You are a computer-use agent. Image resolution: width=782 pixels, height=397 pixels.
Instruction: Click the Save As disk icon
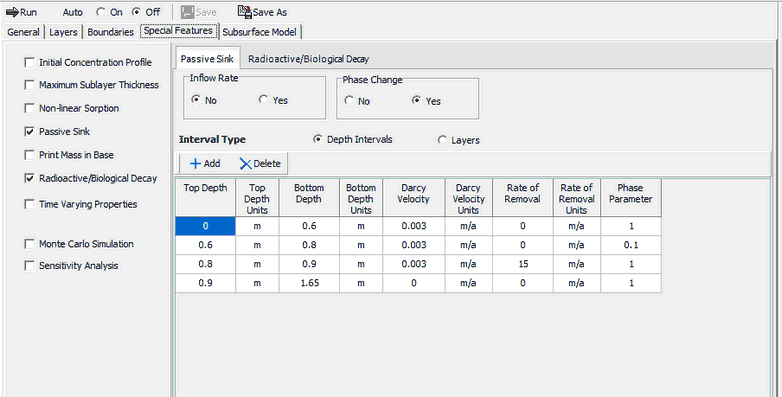[244, 11]
